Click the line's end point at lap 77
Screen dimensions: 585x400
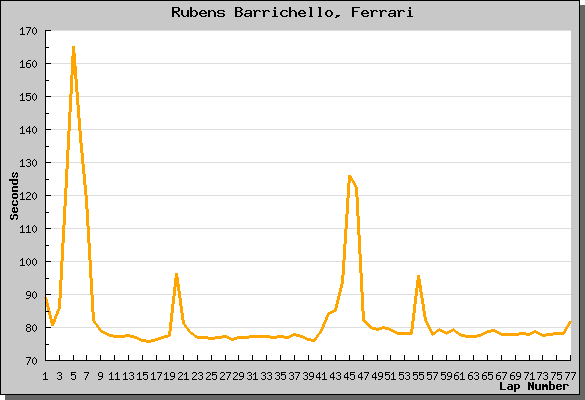point(570,322)
